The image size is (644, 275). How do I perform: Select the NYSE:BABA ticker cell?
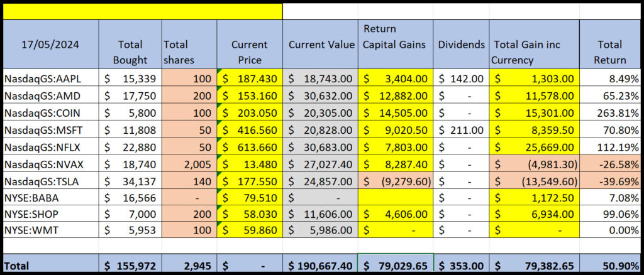50,197
